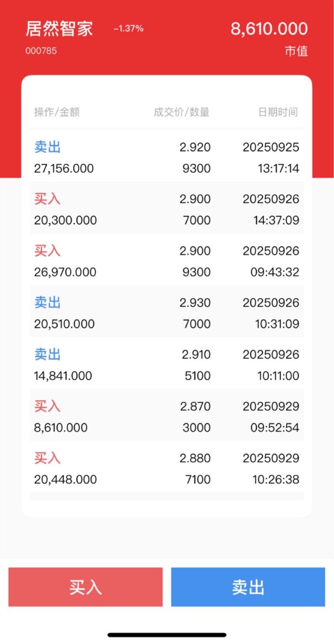Open the 买入 record of 26,970.000

tap(167, 261)
